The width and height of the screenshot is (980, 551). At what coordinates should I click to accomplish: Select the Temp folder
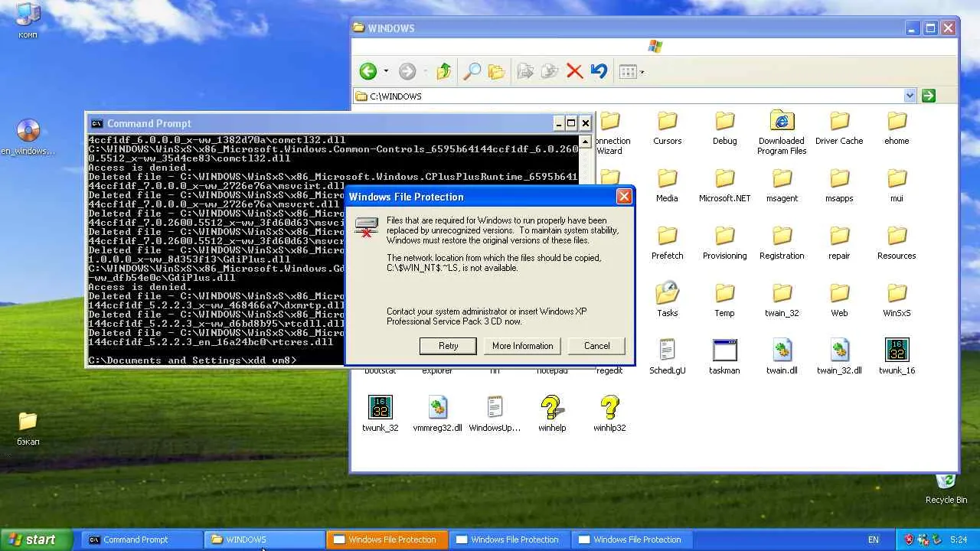click(724, 300)
